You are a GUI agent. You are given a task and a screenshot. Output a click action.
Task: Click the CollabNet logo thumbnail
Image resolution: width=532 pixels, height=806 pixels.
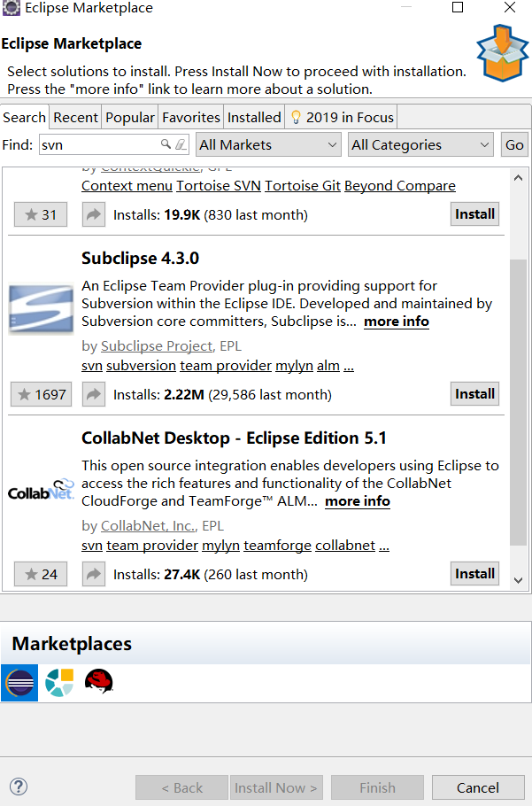41,489
